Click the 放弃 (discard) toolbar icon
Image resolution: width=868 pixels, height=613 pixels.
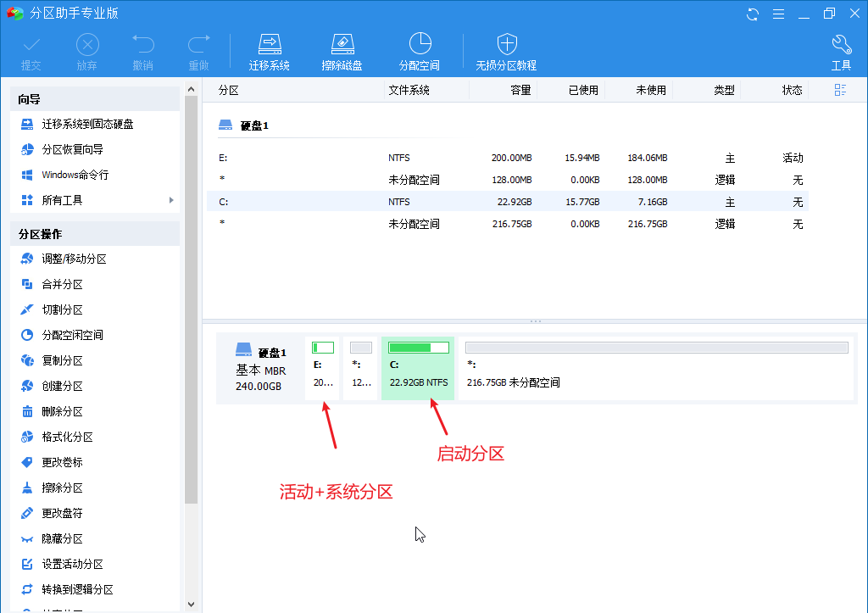coord(87,53)
